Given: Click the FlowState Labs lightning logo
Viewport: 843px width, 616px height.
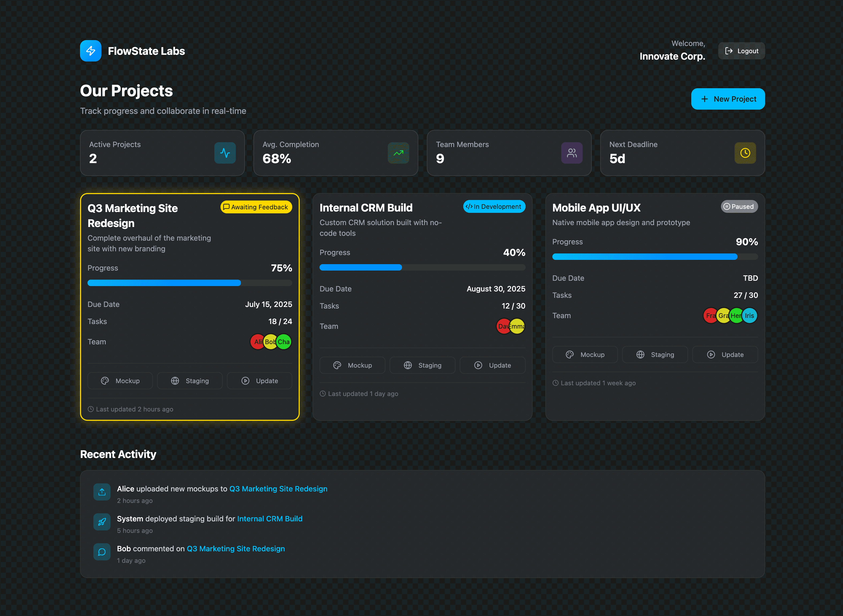Looking at the screenshot, I should pyautogui.click(x=90, y=51).
